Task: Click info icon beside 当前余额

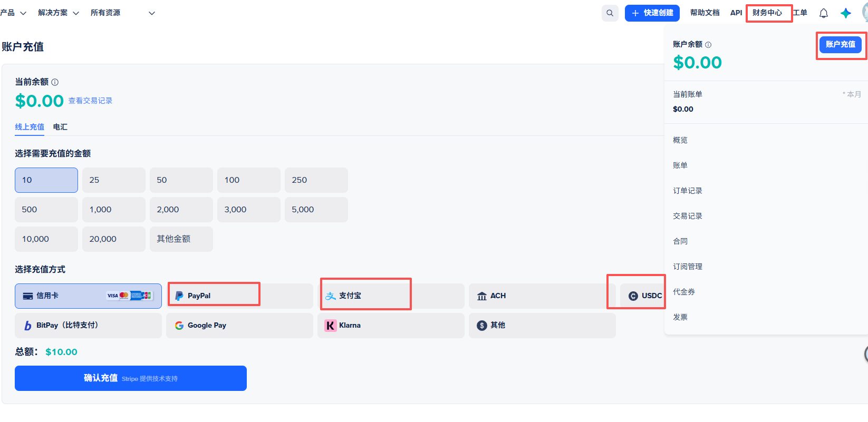Action: coord(55,82)
